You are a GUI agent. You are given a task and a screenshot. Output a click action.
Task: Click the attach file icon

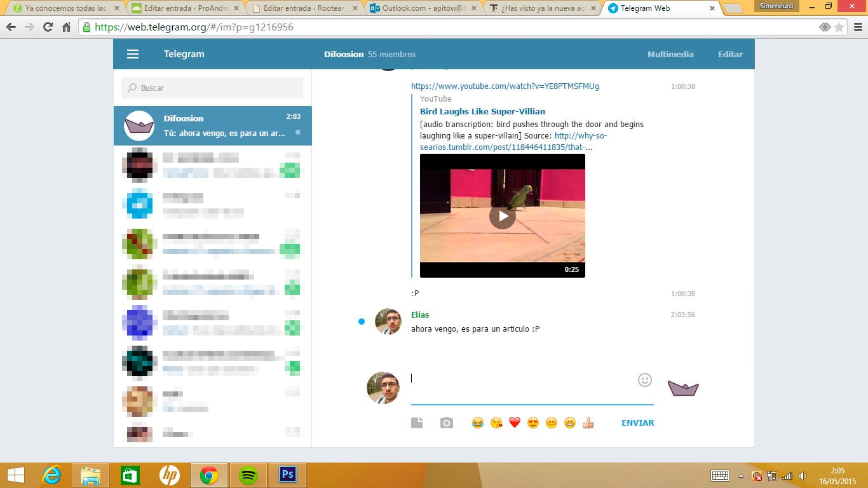(x=417, y=423)
